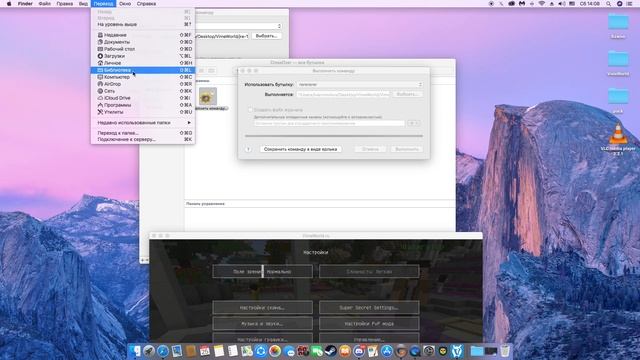
Task: Choose Загрузки in the Переход menu
Action: coord(143,56)
